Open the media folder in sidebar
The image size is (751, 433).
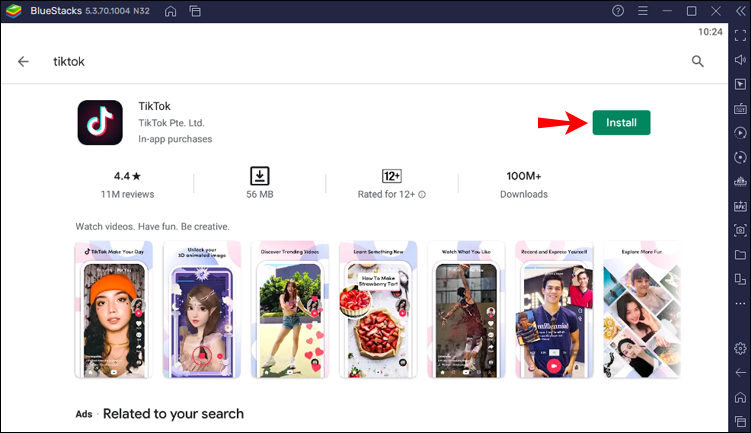point(740,255)
